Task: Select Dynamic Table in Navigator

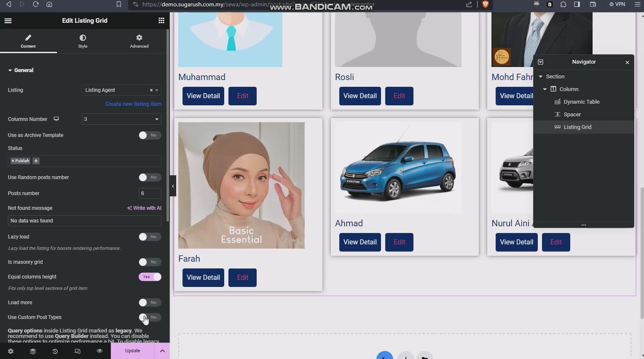Action: click(x=581, y=102)
